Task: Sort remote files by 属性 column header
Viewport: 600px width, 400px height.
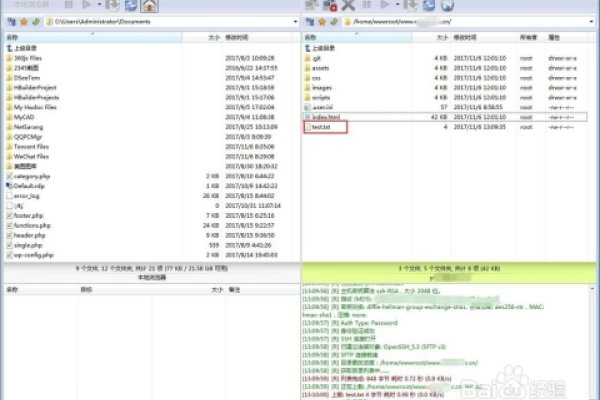Action: (553, 36)
